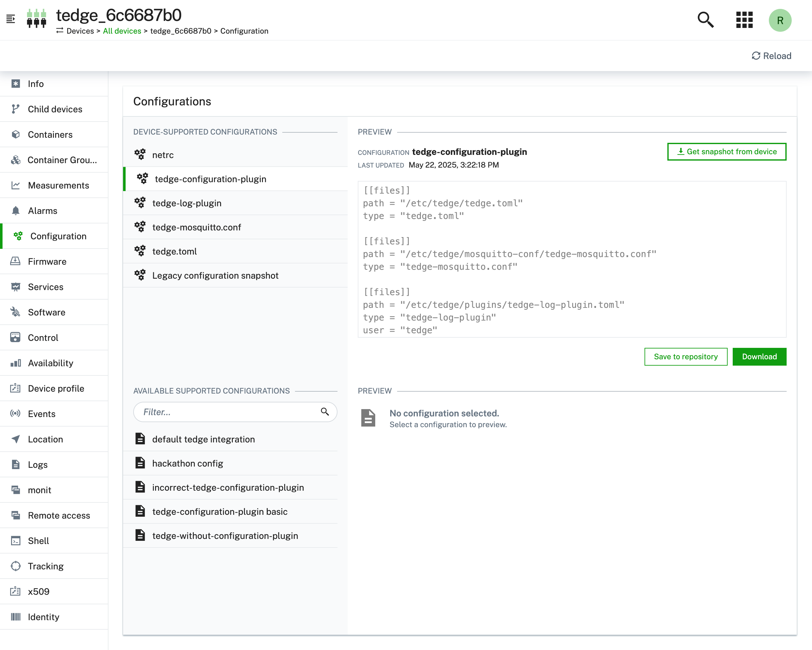Select Legacy configuration snapshot entry
This screenshot has width=812, height=650.
(235, 275)
